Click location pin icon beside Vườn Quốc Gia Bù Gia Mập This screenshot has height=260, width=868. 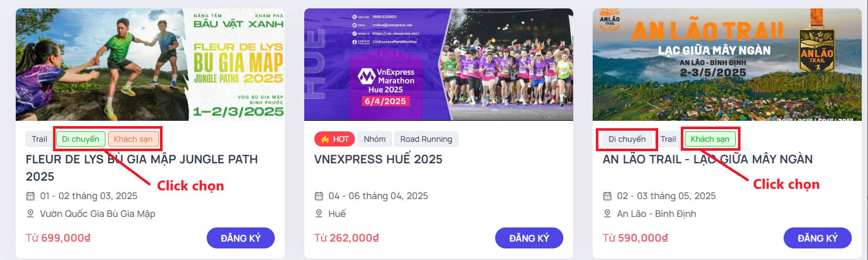(x=30, y=214)
